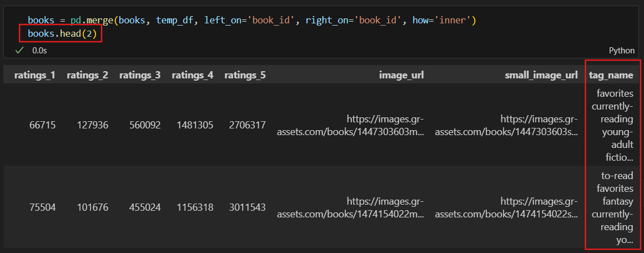Click the Python language mode label
The height and width of the screenshot is (253, 644).
(x=621, y=51)
